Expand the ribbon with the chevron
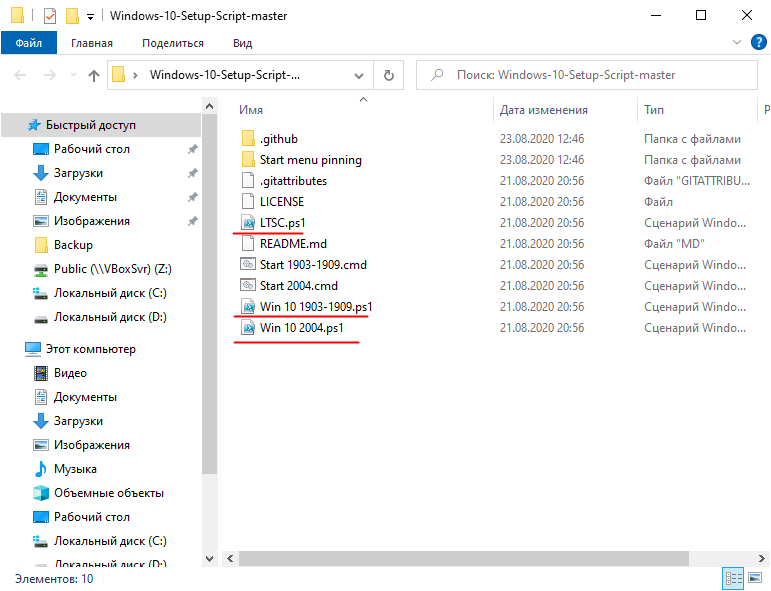771x591 pixels. 737,42
